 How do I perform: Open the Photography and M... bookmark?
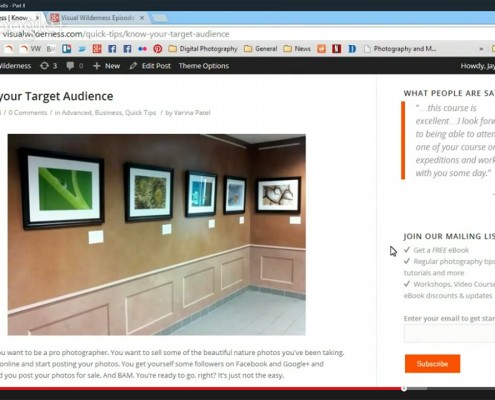[400, 49]
